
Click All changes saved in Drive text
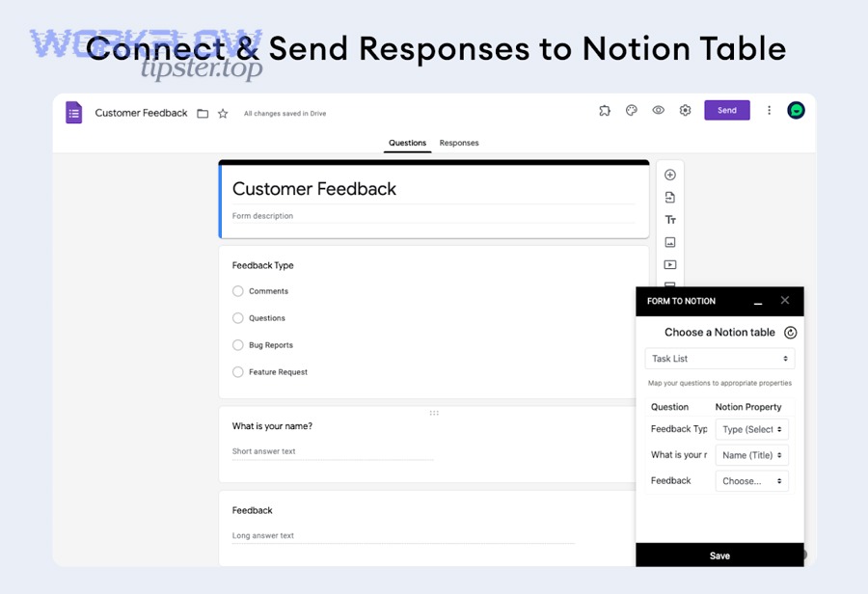pyautogui.click(x=285, y=114)
